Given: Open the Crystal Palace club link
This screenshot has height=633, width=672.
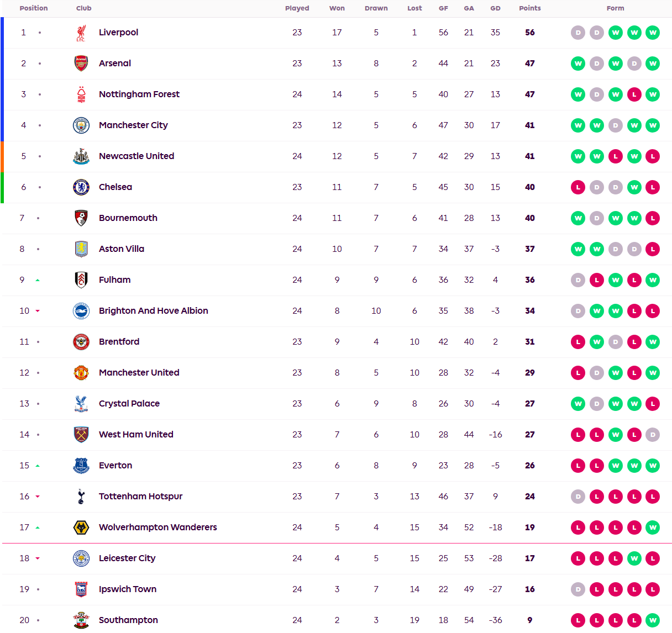Looking at the screenshot, I should 129,404.
